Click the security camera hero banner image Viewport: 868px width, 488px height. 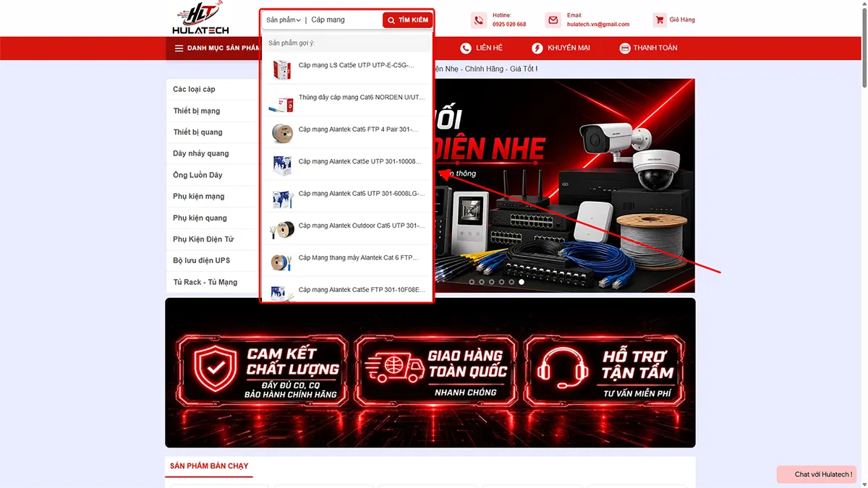pyautogui.click(x=565, y=186)
